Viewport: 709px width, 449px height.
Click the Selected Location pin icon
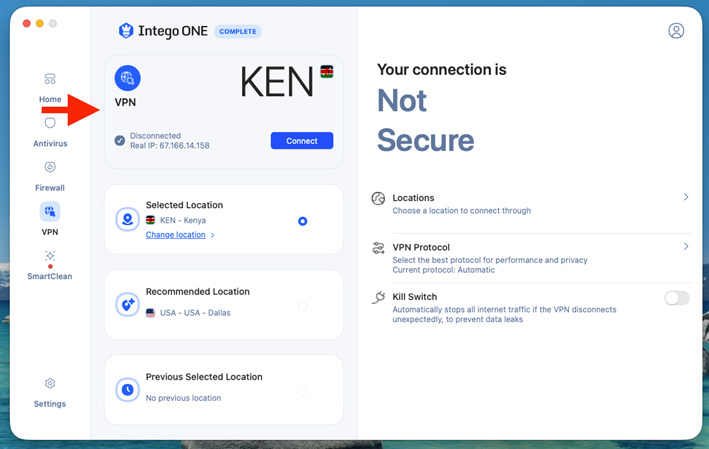point(128,219)
